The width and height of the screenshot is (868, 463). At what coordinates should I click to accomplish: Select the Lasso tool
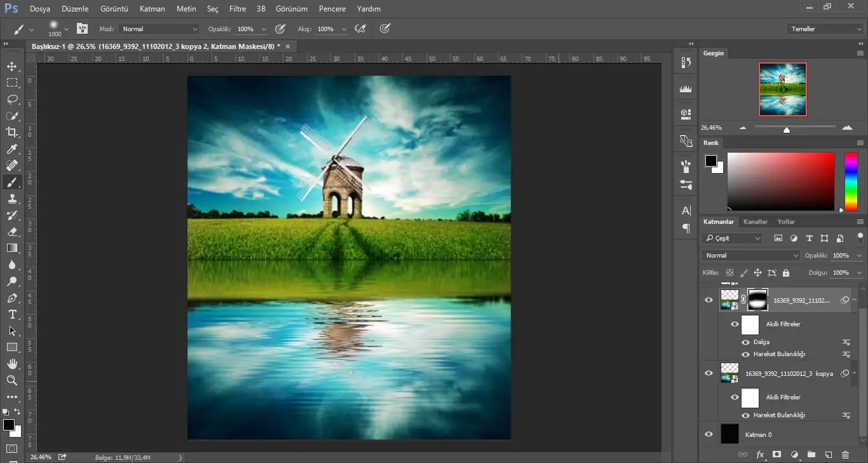(12, 99)
